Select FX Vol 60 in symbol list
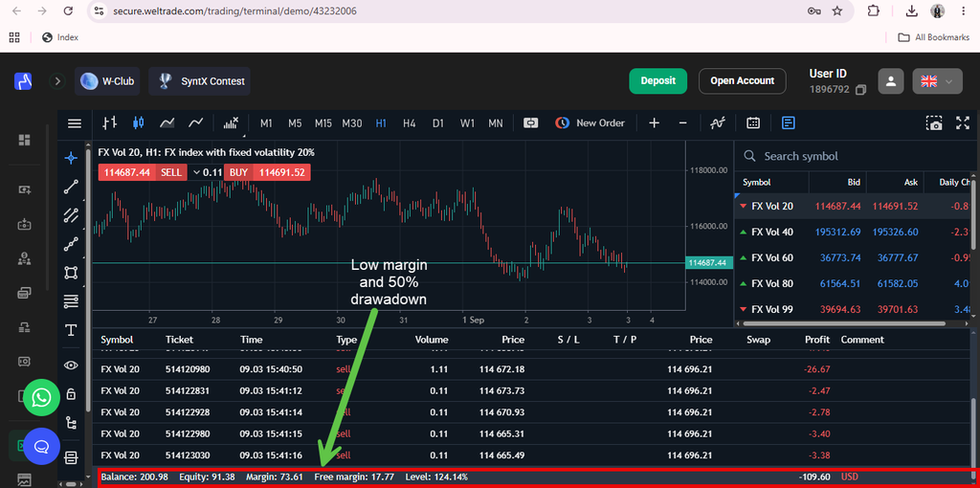 (x=854, y=257)
